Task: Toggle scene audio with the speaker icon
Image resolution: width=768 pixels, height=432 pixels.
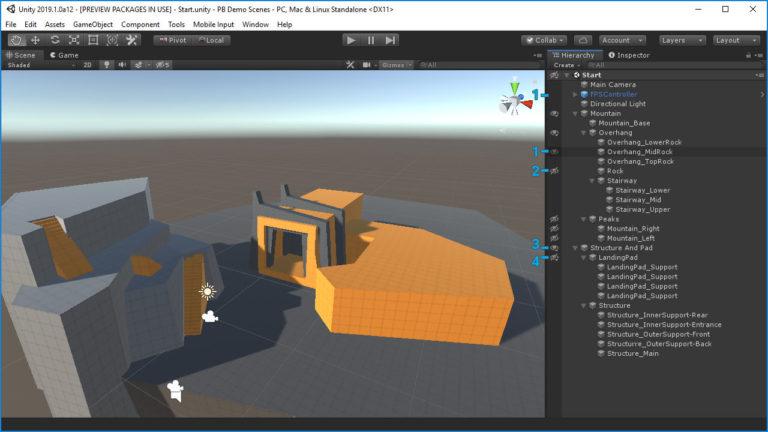Action: click(122, 65)
